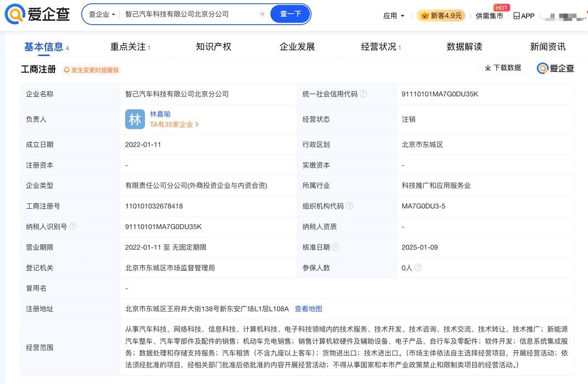The height and width of the screenshot is (384, 588).
Task: Click 发生变更时提醒我 reminder bell
Action: (x=91, y=70)
